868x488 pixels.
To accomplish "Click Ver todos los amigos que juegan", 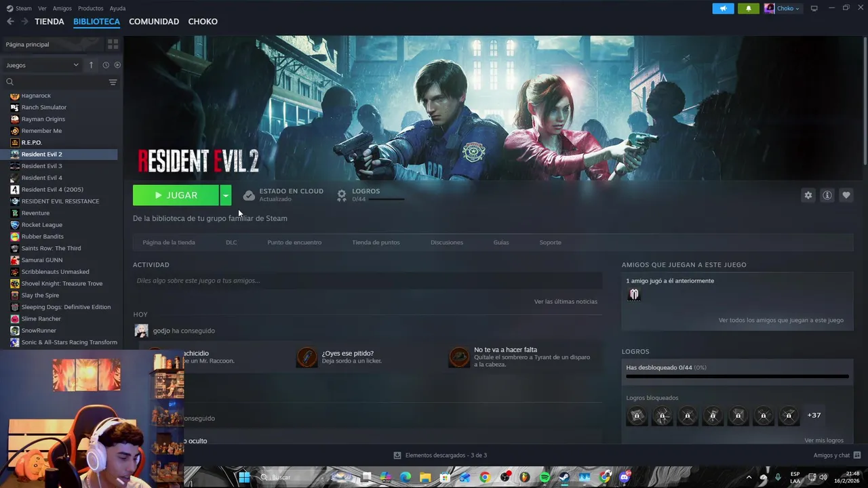I will tap(781, 320).
